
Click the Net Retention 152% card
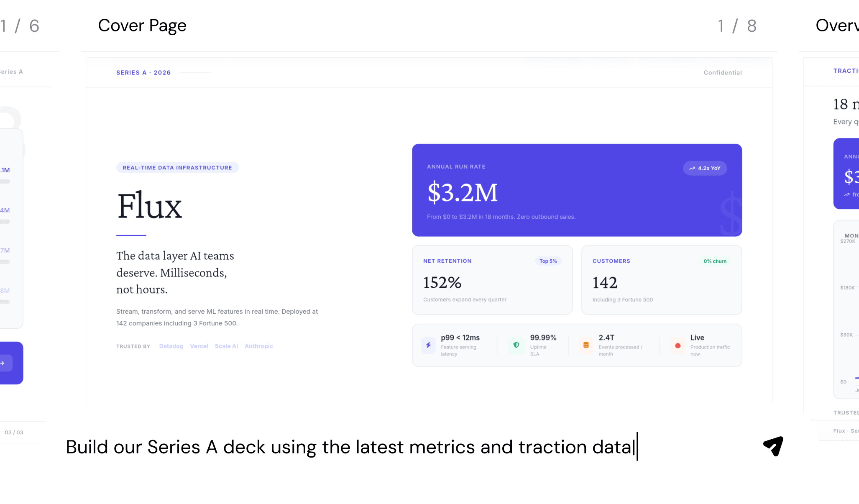pyautogui.click(x=492, y=280)
